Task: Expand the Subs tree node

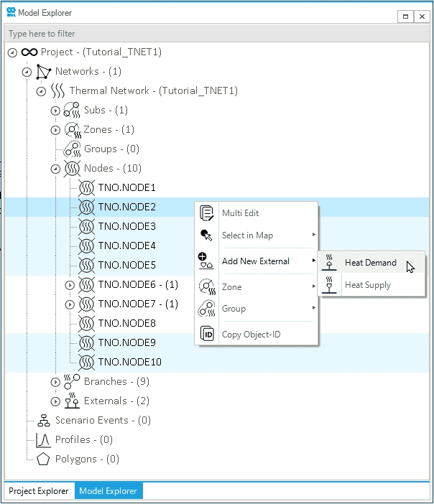Action: (55, 111)
